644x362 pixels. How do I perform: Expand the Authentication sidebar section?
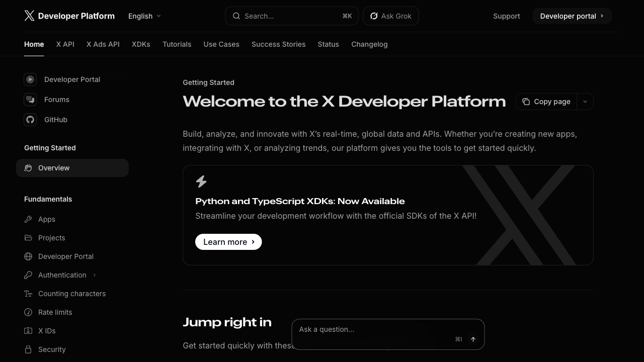pyautogui.click(x=94, y=275)
